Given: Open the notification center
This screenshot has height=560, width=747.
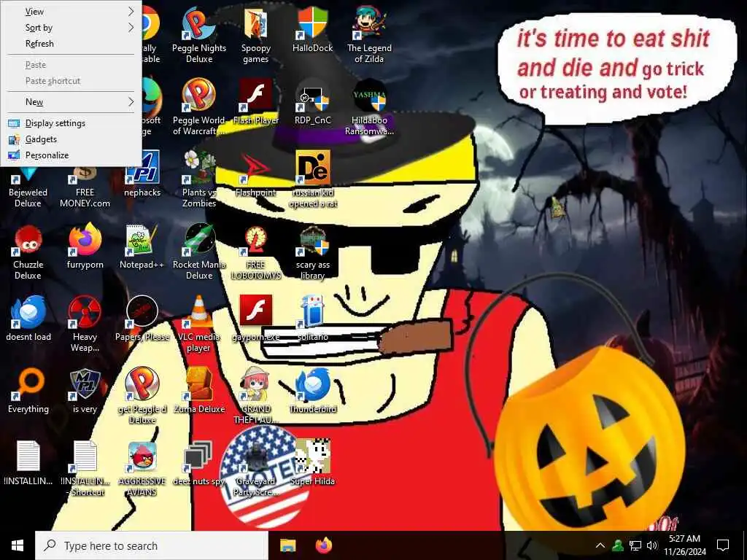Looking at the screenshot, I should point(723,545).
